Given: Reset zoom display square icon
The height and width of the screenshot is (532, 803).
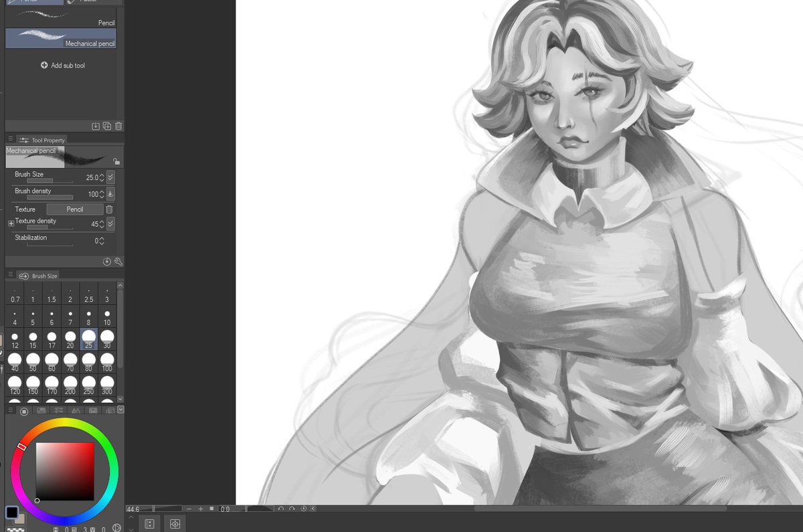Looking at the screenshot, I should click(x=212, y=509).
